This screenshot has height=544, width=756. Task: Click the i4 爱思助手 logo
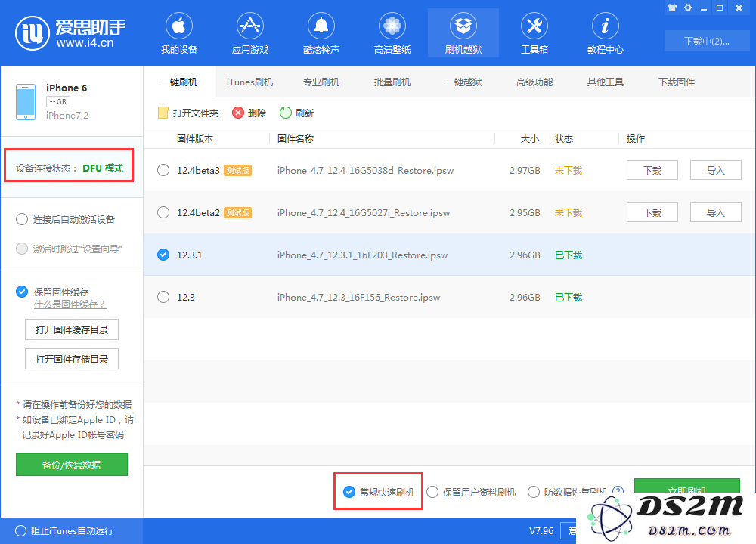[x=70, y=32]
